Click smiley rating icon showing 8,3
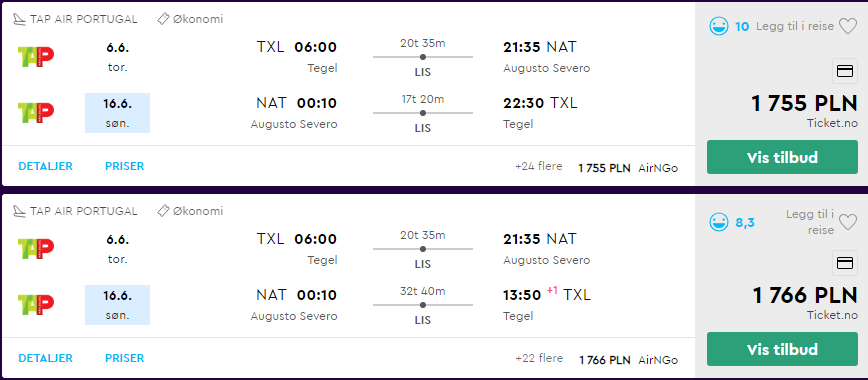868x380 pixels. [719, 222]
